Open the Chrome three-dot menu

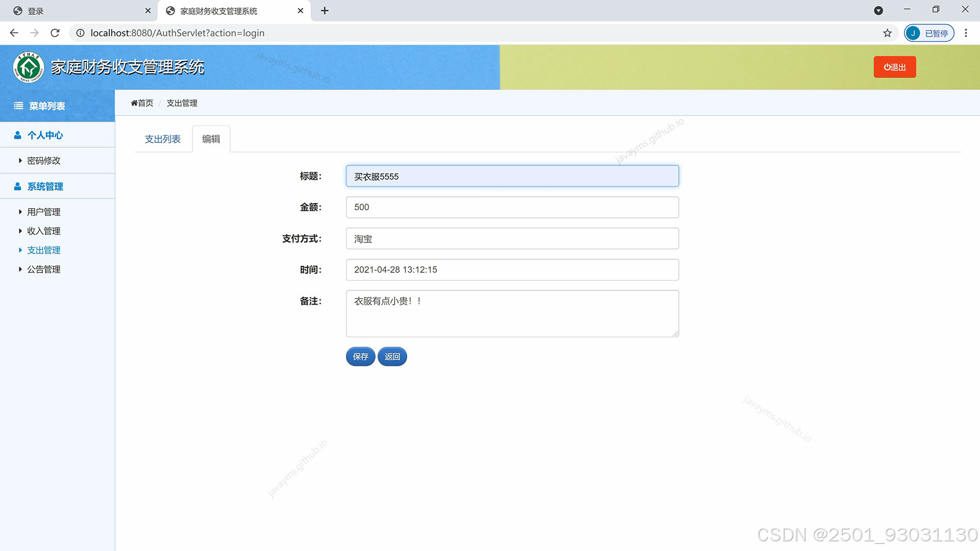pyautogui.click(x=966, y=33)
